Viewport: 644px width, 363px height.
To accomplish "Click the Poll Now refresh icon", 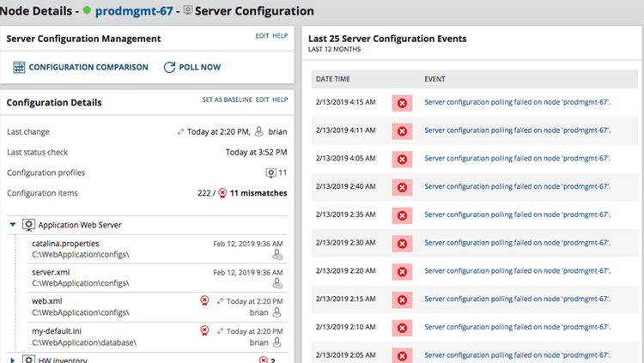I will click(x=169, y=67).
